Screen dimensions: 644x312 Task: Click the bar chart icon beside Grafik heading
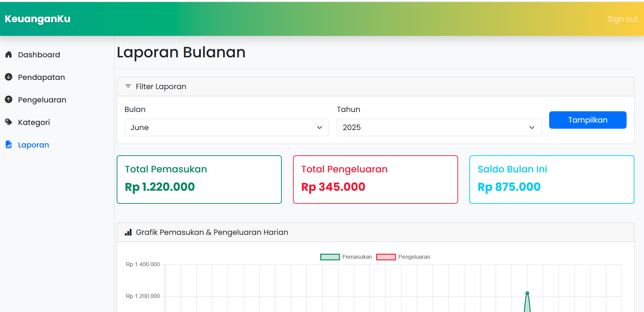click(x=128, y=232)
